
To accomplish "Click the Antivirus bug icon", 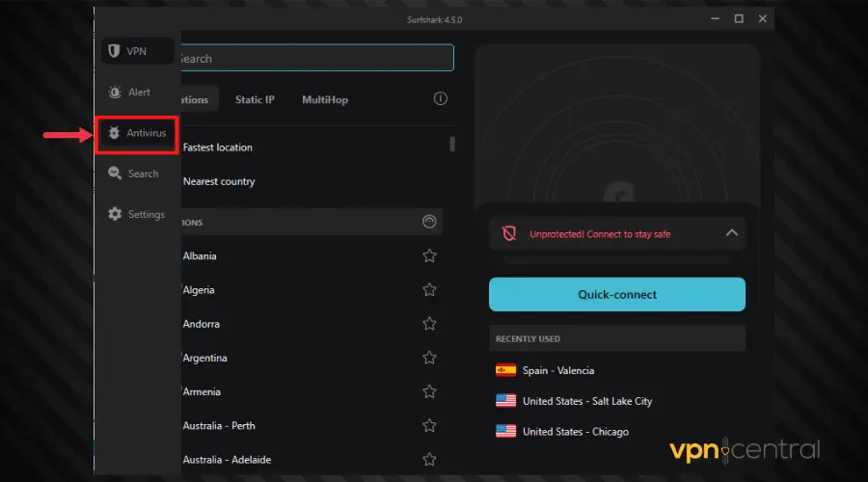I will [x=114, y=133].
